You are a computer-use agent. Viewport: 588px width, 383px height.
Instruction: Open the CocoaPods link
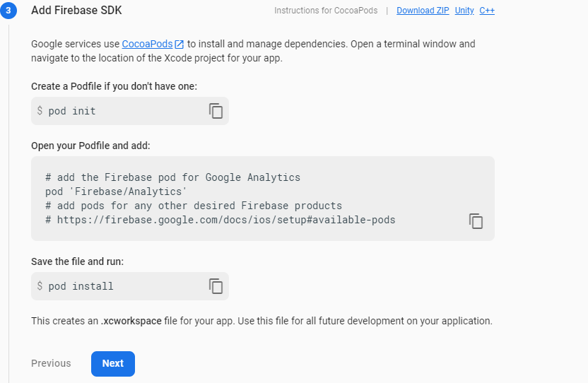tap(153, 44)
